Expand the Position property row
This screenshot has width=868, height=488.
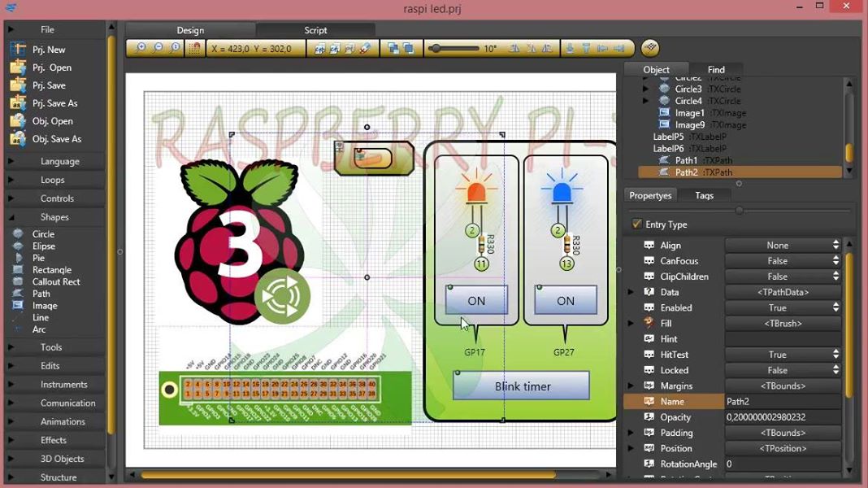point(631,447)
